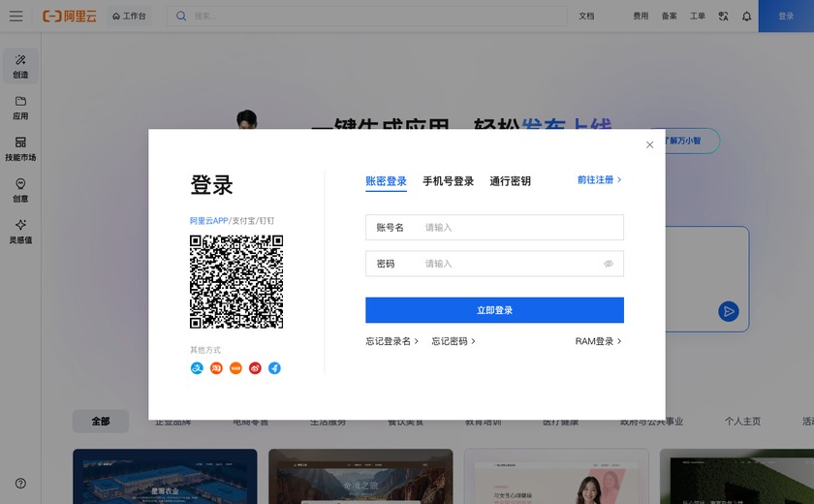This screenshot has height=504, width=814.
Task: Click the login QR code image
Action: pyautogui.click(x=236, y=282)
